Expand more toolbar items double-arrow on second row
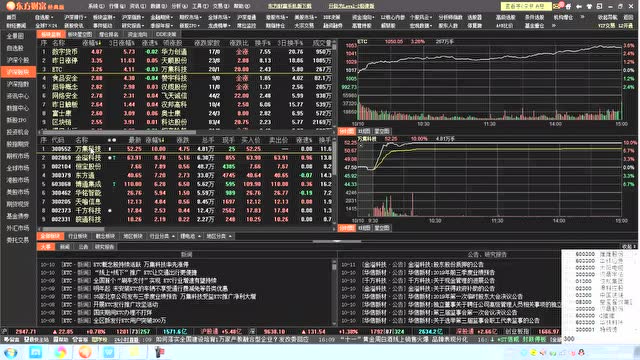This screenshot has width=640, height=360. pos(554,25)
